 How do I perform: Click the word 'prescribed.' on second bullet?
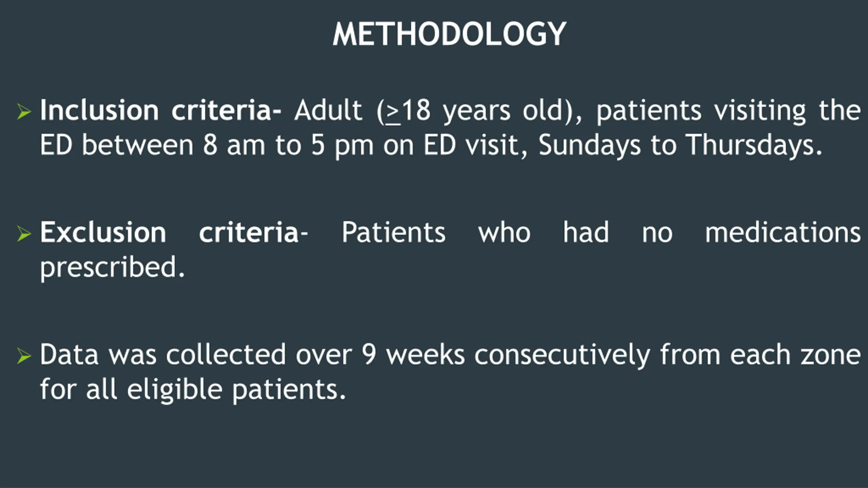tap(112, 268)
